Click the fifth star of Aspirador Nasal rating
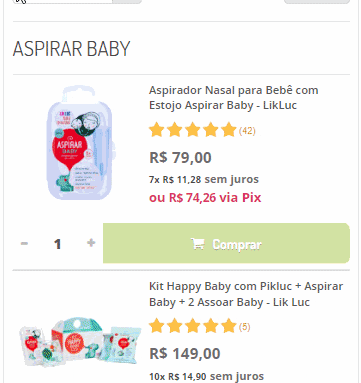Viewport: 361px width, 383px height. [229, 130]
